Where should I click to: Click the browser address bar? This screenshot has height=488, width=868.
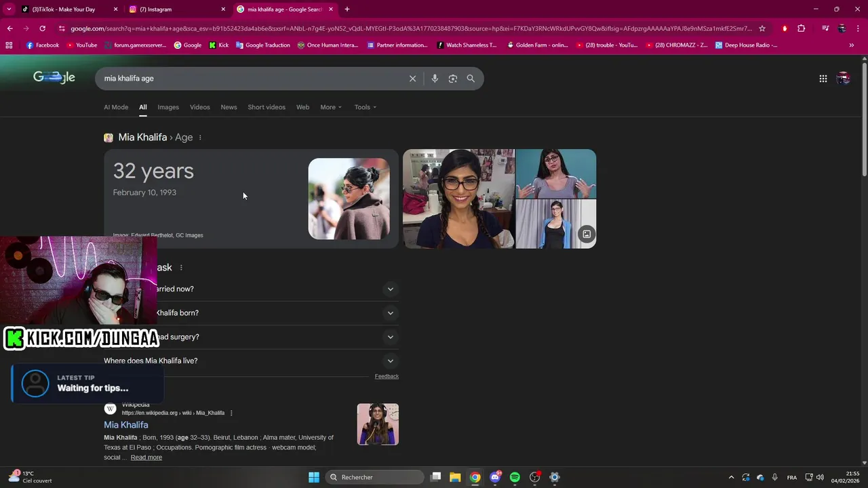pyautogui.click(x=411, y=28)
